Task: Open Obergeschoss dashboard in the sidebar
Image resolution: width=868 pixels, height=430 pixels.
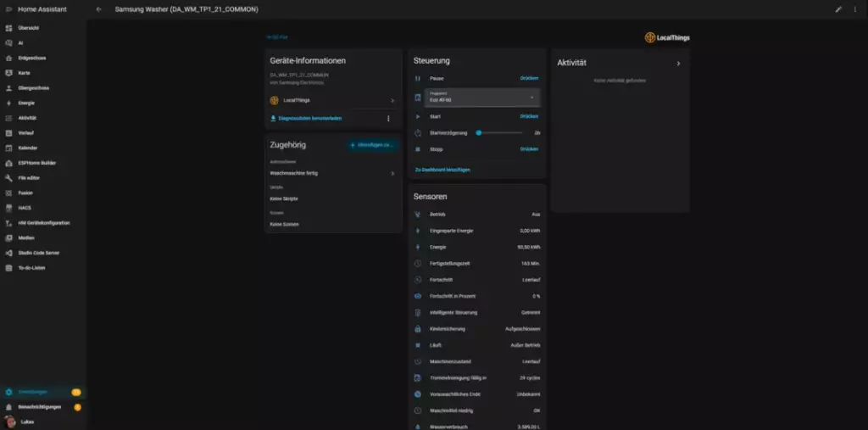Action: coord(43,87)
